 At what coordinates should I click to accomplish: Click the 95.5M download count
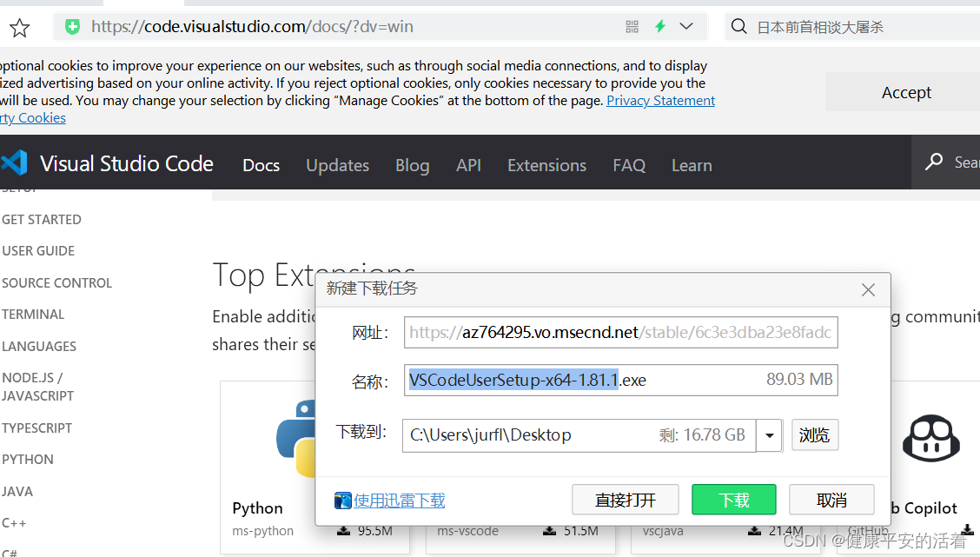point(375,531)
